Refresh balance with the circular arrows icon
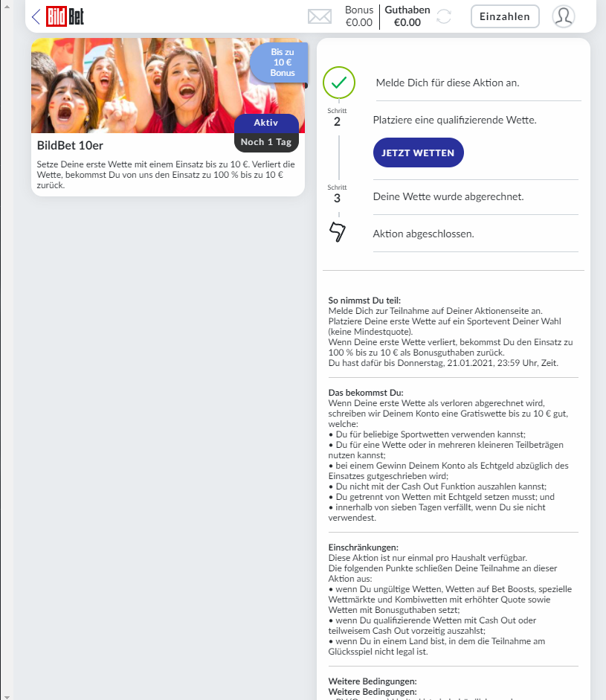 (444, 16)
